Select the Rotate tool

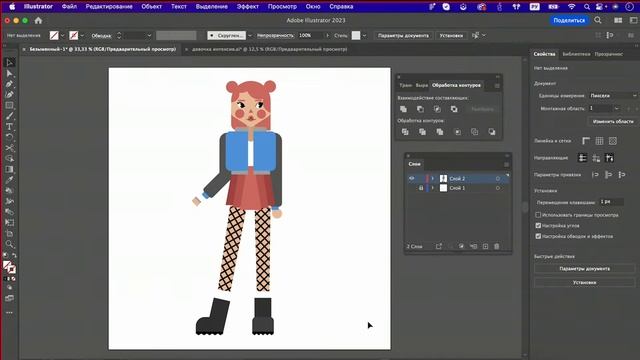coord(10,137)
